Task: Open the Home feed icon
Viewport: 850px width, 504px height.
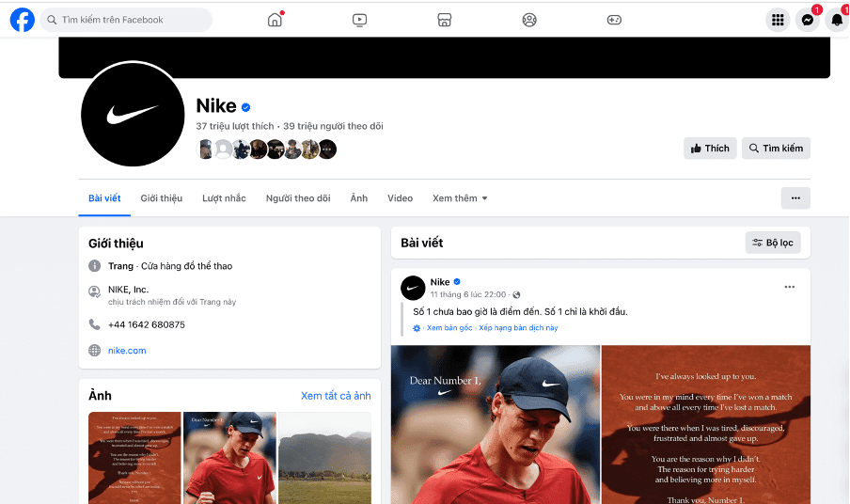Action: [x=275, y=20]
